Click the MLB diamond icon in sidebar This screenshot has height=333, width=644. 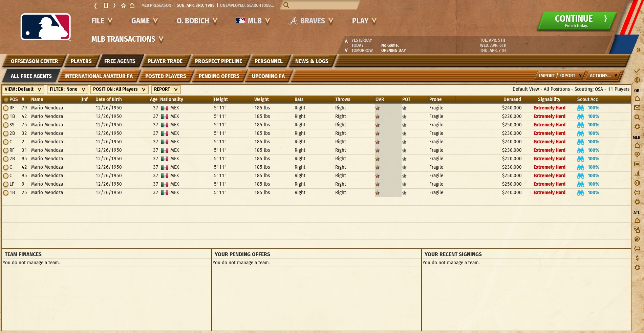pos(637,154)
